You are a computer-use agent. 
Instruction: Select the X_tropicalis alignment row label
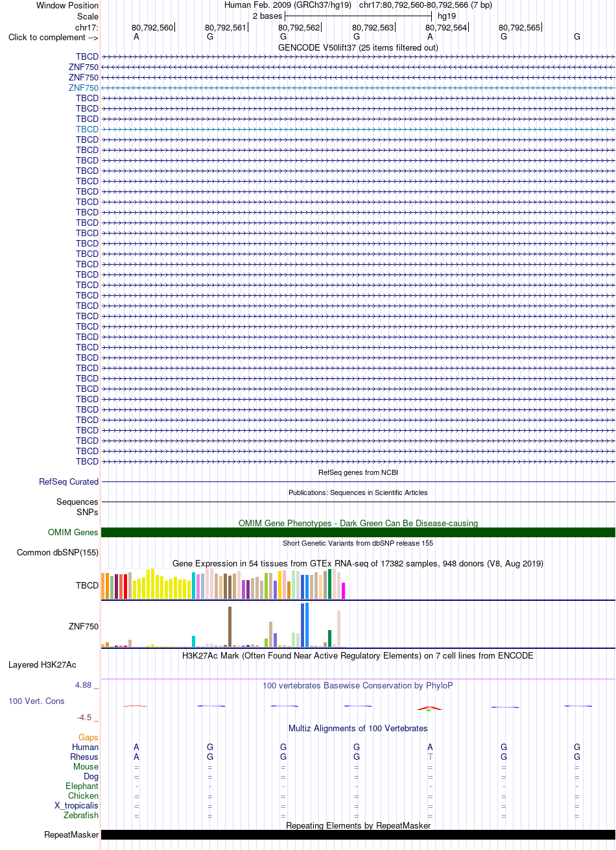click(x=77, y=806)
